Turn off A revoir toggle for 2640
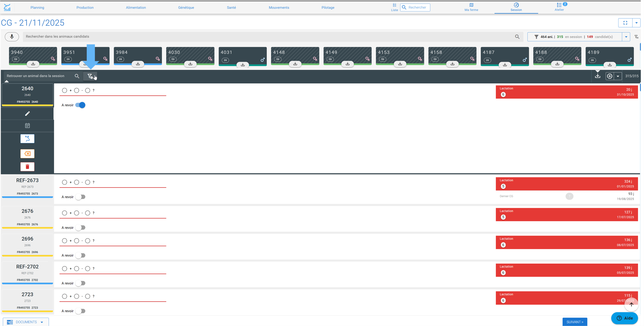644x326 pixels. (x=80, y=105)
